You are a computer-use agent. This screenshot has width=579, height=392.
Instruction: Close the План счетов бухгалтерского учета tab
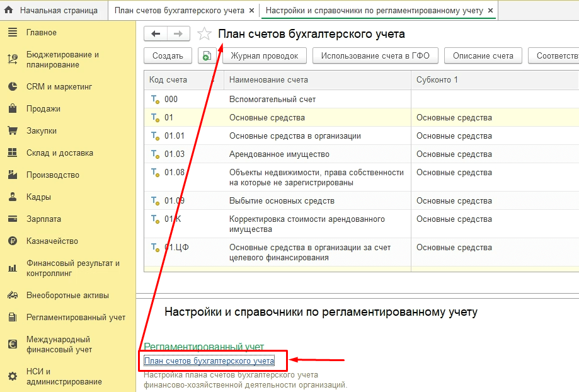(x=252, y=11)
